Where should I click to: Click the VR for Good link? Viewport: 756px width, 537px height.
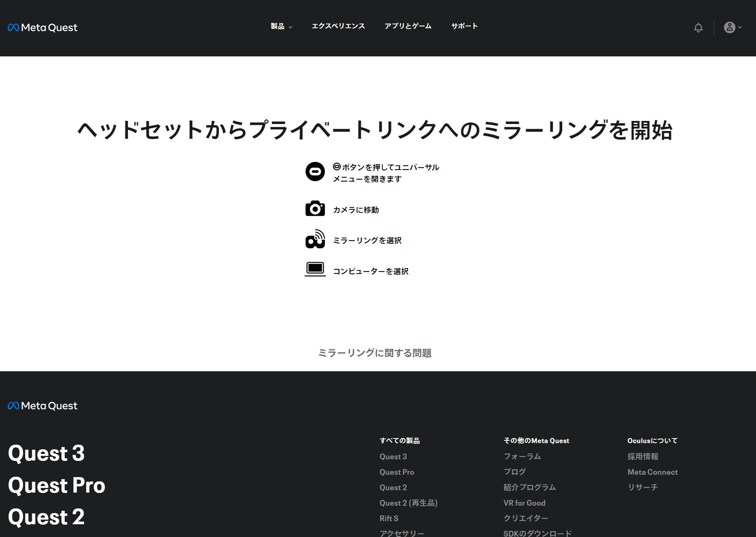coord(524,503)
